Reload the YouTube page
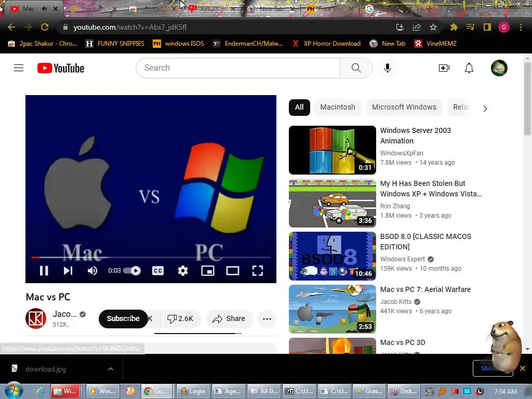532x399 pixels. pyautogui.click(x=45, y=27)
